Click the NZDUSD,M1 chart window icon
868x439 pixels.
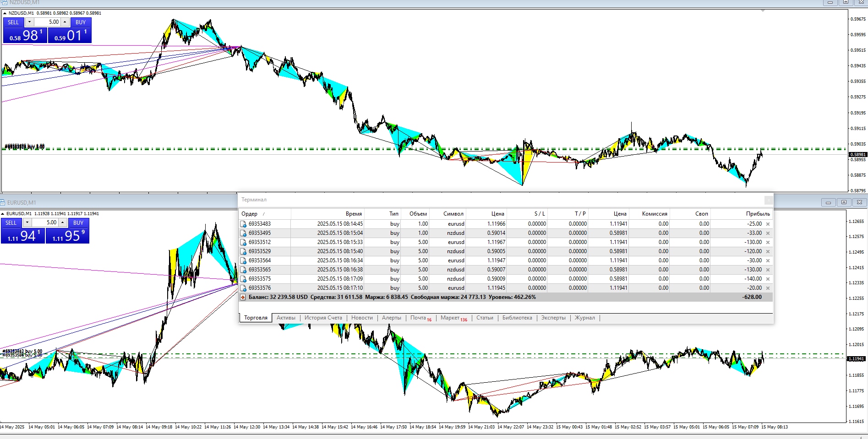coord(4,2)
